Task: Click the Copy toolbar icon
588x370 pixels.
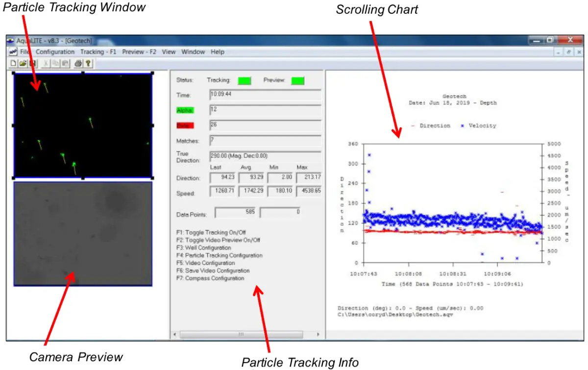Action: click(55, 63)
